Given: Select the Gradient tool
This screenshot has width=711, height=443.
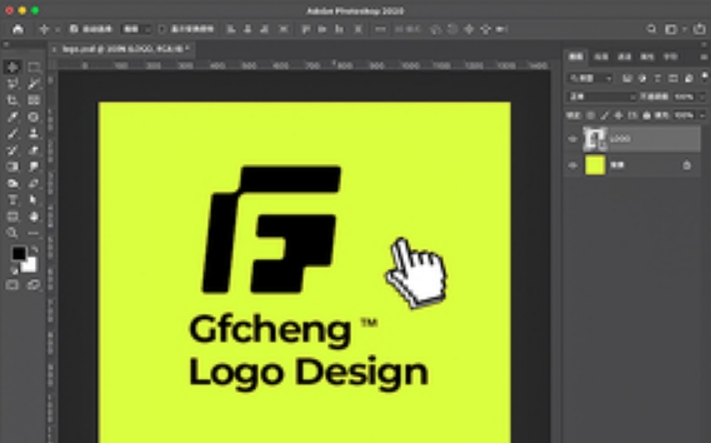Looking at the screenshot, I should coord(13,166).
